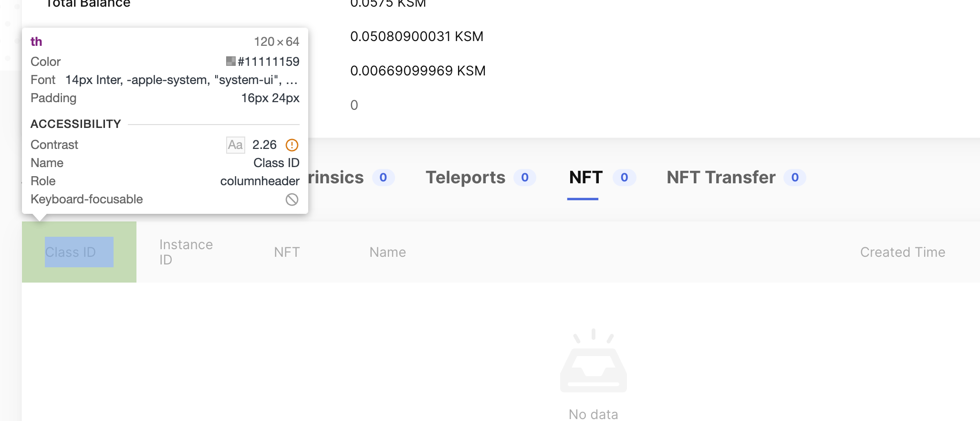Click the 0.00669099969 KSM balance value
Screen dimensions: 980x421
tap(418, 71)
